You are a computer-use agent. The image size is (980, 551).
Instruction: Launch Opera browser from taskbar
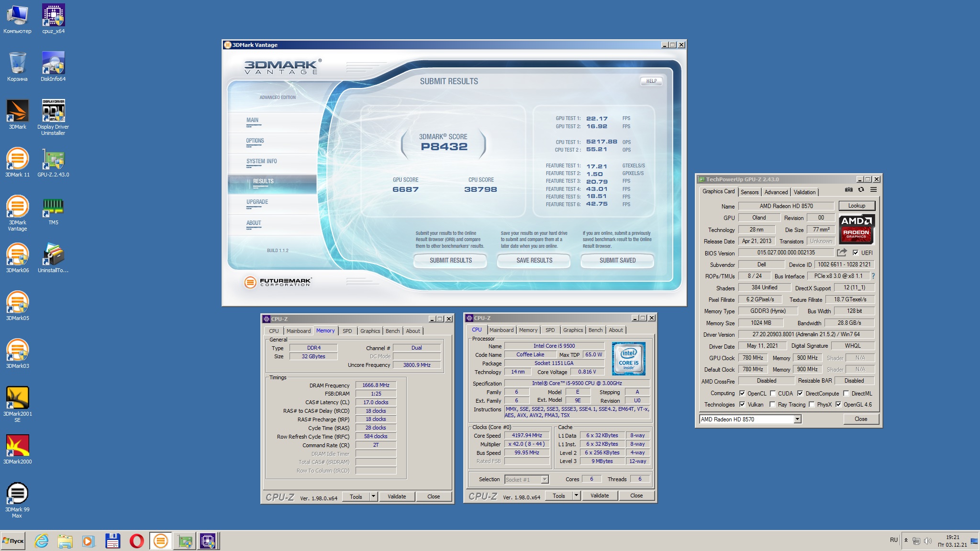(136, 541)
